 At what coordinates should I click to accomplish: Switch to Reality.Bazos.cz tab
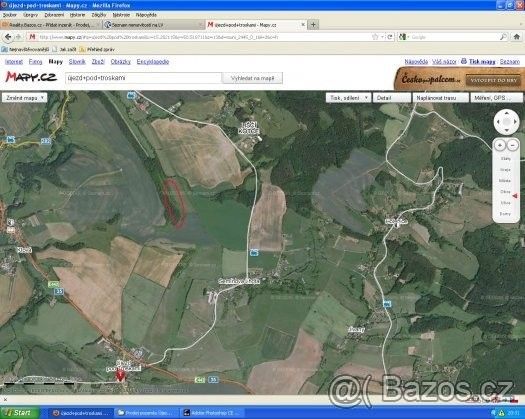tap(51, 25)
